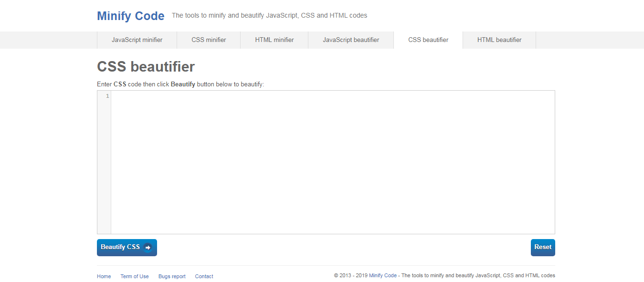Image resolution: width=644 pixels, height=282 pixels.
Task: Switch to the JavaScript minifier tab
Action: click(137, 40)
